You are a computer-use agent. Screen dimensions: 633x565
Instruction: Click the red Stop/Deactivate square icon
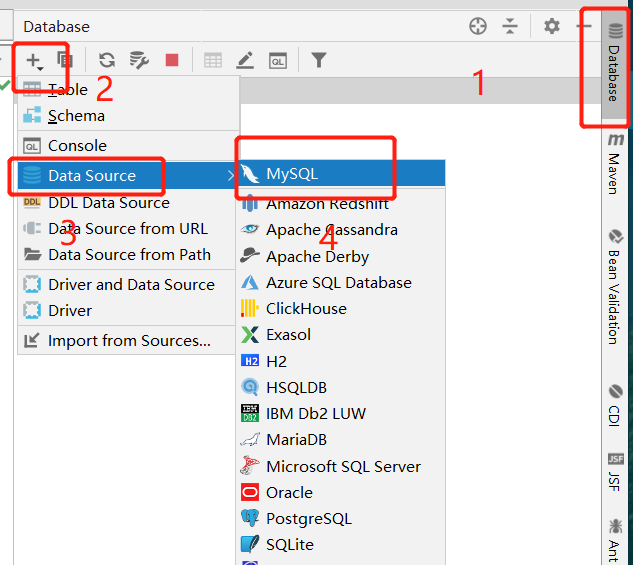tap(172, 60)
